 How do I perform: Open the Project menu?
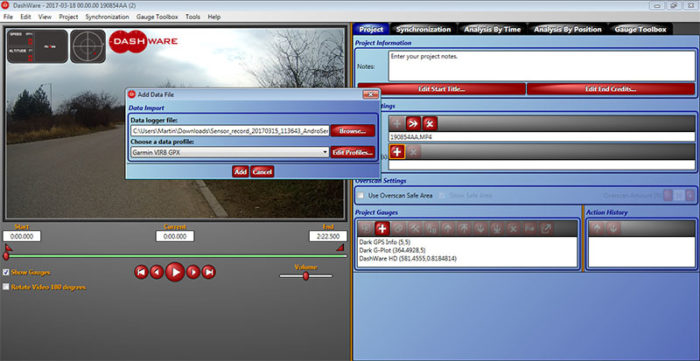[68, 17]
